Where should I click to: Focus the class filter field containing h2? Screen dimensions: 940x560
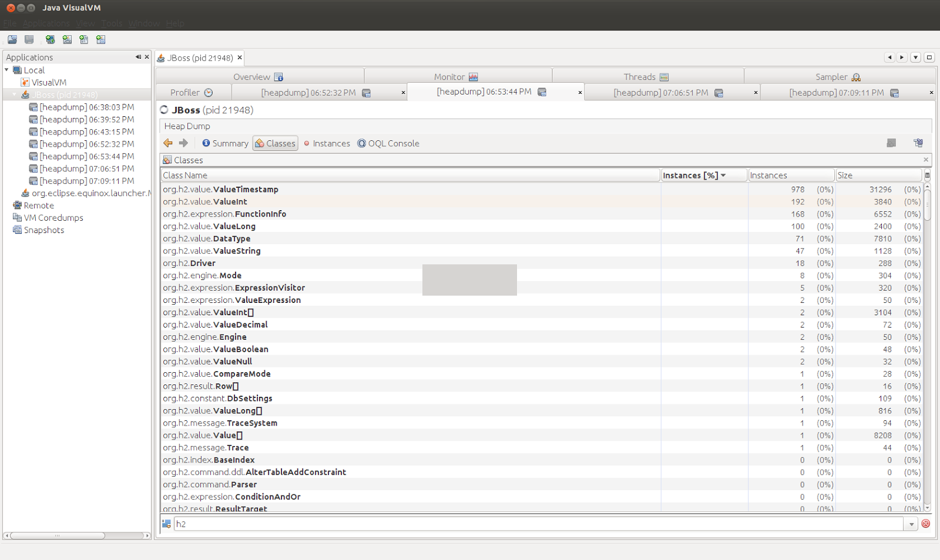539,524
